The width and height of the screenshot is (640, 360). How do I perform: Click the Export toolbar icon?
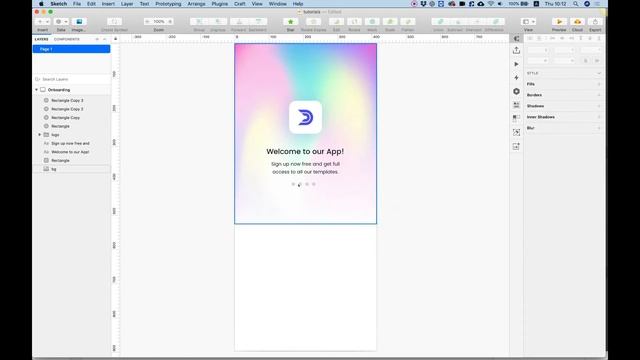pyautogui.click(x=595, y=22)
